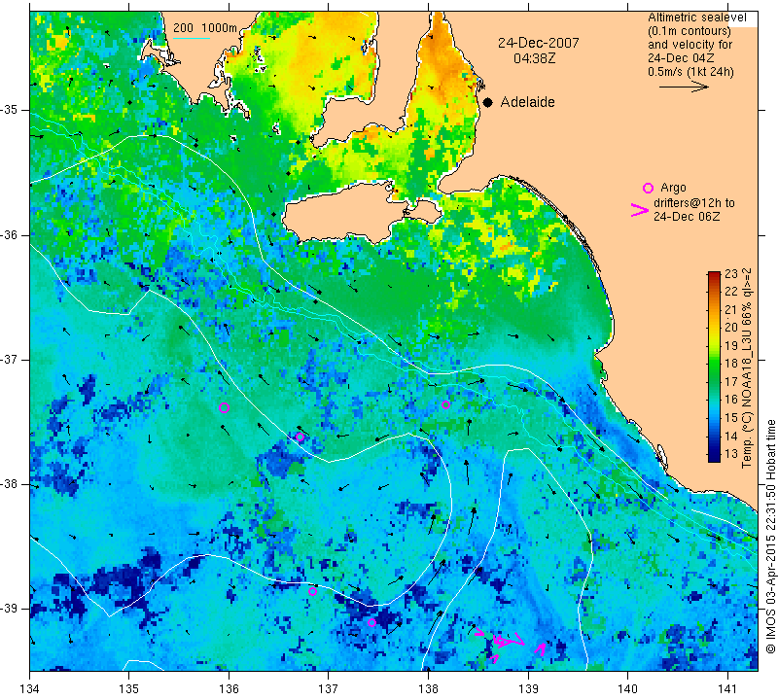The width and height of the screenshot is (778, 700).
Task: Click the colorbar tick label 20
Action: click(x=731, y=328)
